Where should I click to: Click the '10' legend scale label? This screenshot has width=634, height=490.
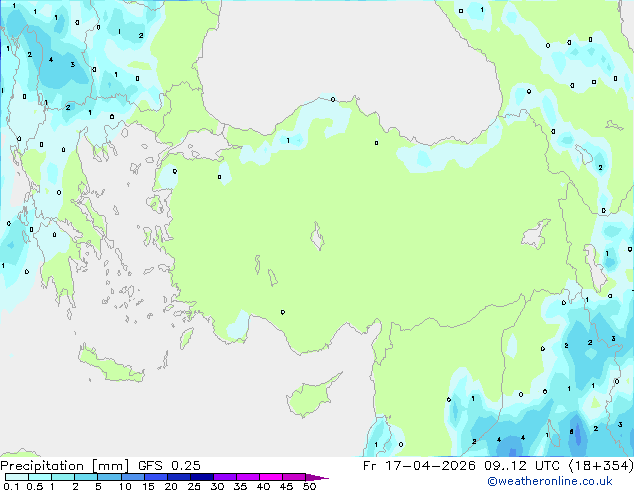125,486
